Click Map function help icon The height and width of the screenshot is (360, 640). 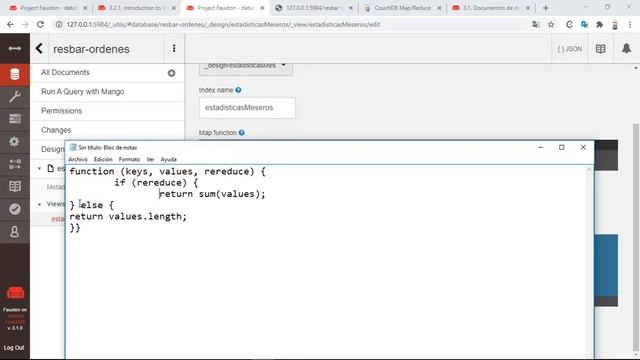click(242, 133)
